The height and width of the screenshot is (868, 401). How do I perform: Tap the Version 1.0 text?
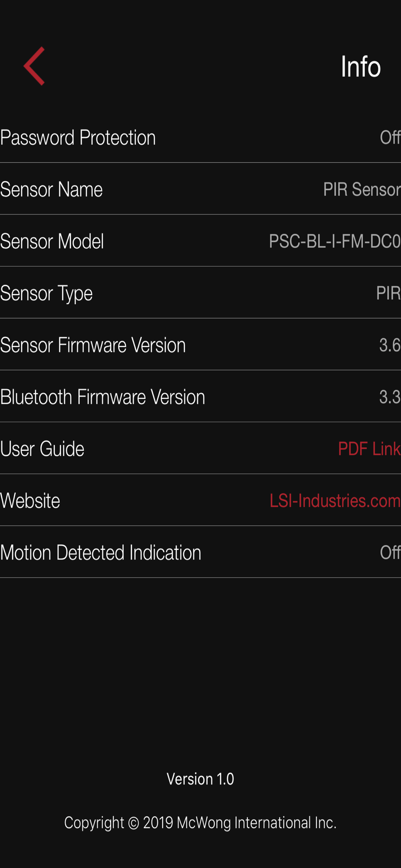click(x=200, y=779)
